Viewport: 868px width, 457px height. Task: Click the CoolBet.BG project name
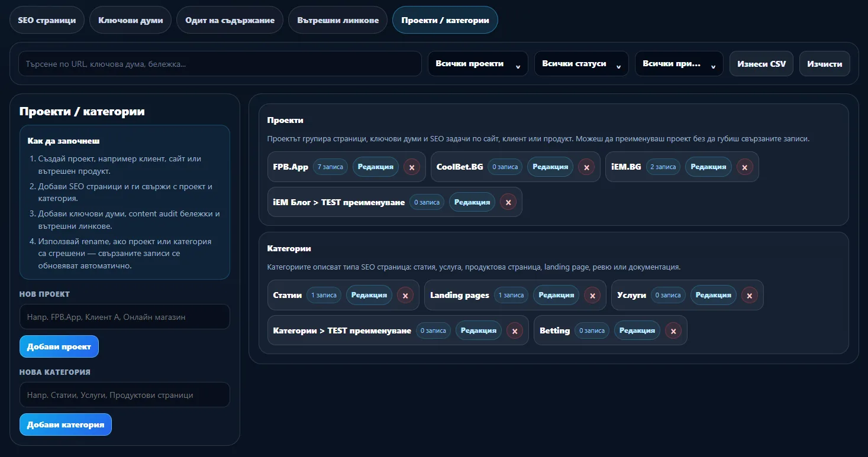(460, 167)
